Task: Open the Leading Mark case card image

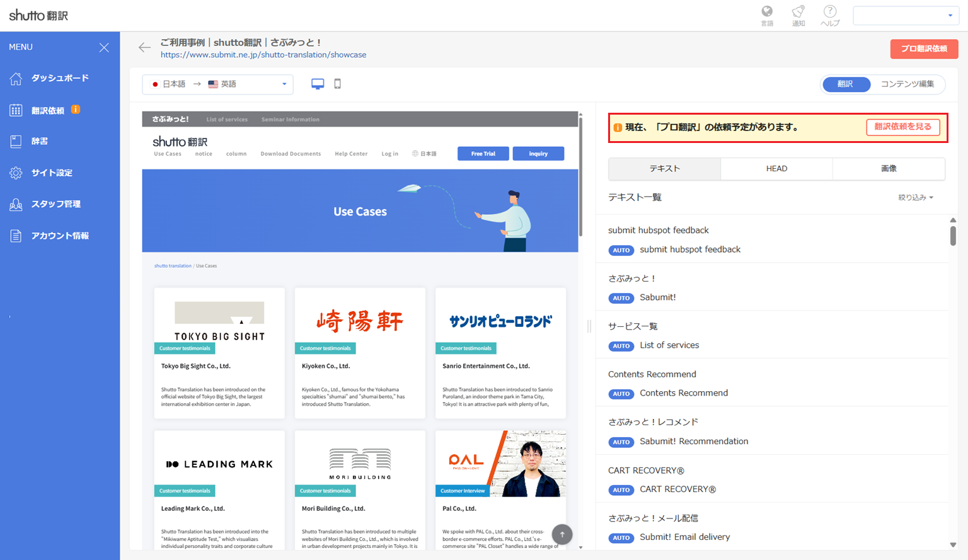Action: [x=219, y=464]
